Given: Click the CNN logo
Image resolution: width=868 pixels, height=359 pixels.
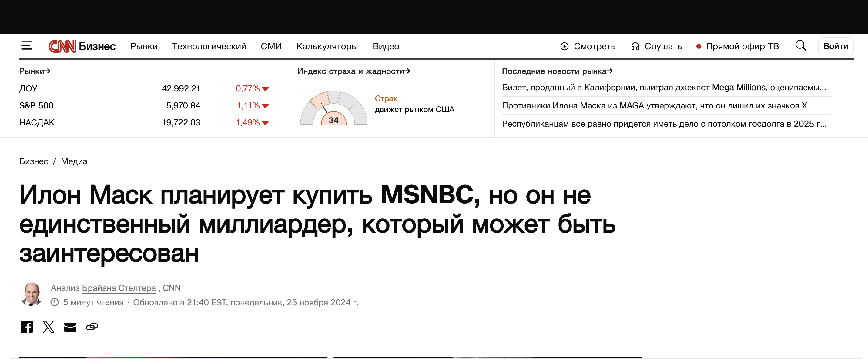Looking at the screenshot, I should (62, 46).
